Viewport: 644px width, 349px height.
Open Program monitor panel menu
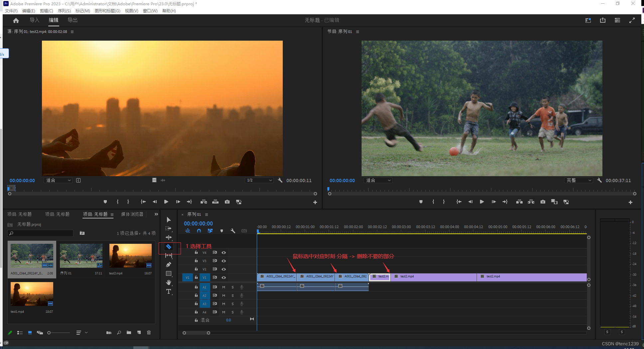pos(358,32)
